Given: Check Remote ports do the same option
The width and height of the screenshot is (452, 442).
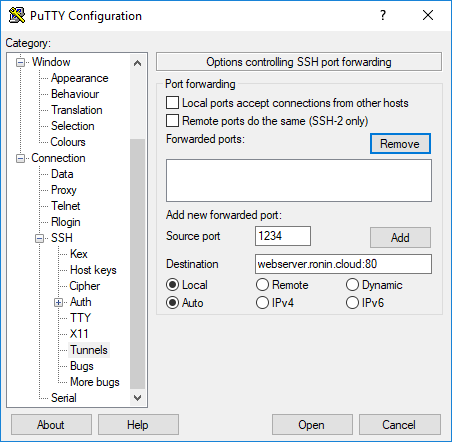Looking at the screenshot, I should 172,120.
